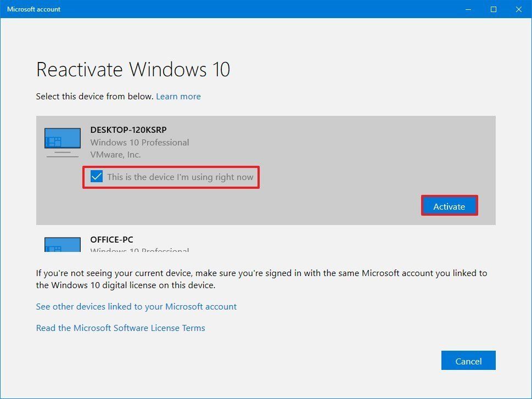Click the Cancel button

[468, 361]
